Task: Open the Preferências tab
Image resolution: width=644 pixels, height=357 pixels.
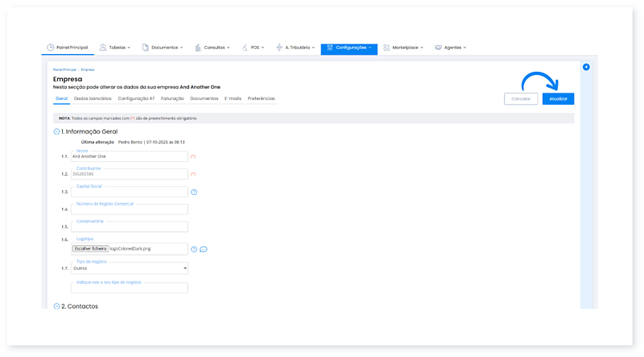Action: click(x=261, y=98)
